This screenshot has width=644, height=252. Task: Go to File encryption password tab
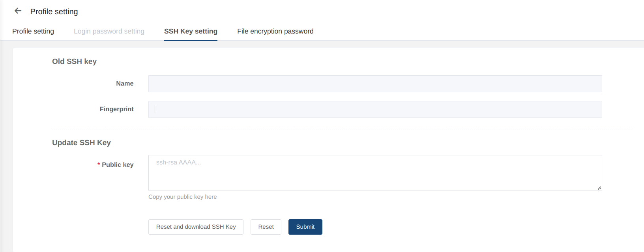(275, 32)
